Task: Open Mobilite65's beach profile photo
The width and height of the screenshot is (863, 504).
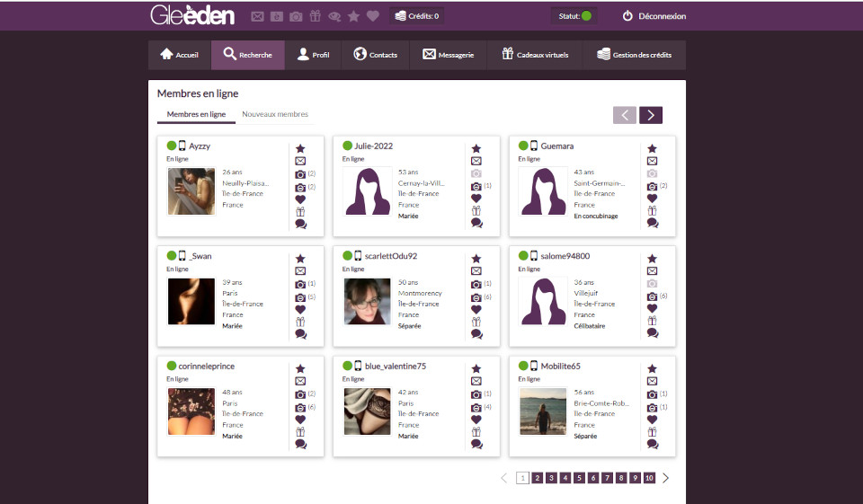Action: 543,411
